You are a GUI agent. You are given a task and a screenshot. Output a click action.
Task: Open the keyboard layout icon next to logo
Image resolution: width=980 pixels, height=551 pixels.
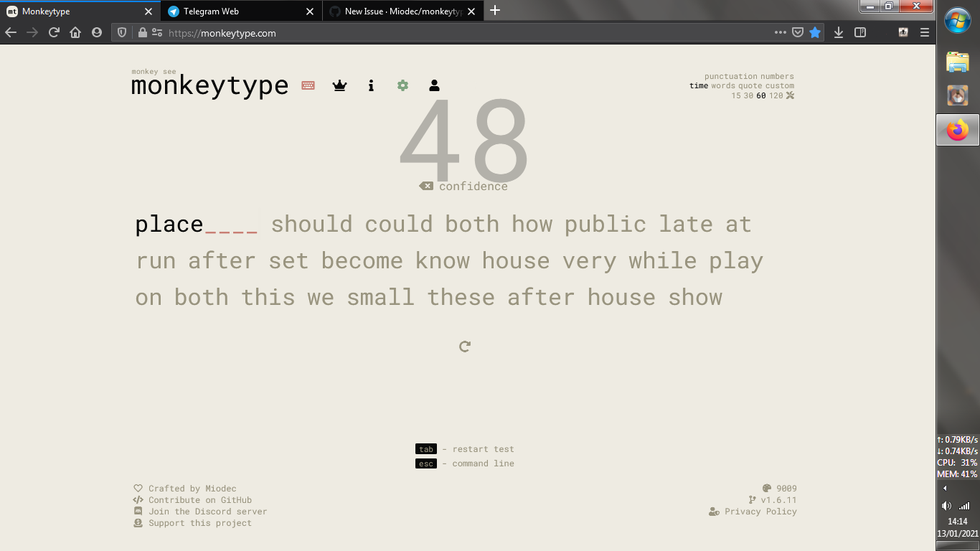pos(308,85)
